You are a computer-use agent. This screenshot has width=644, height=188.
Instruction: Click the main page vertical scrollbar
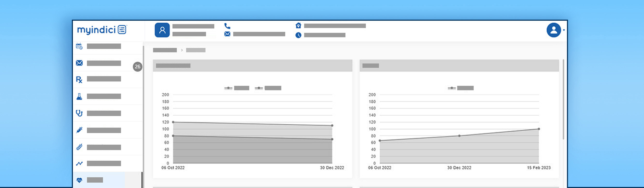pos(563,100)
